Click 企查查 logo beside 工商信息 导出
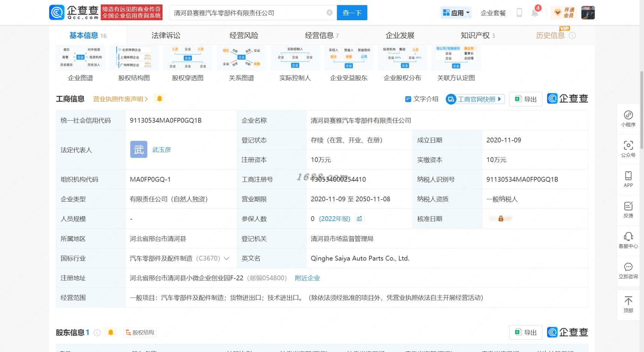The width and height of the screenshot is (644, 352). pos(567,99)
